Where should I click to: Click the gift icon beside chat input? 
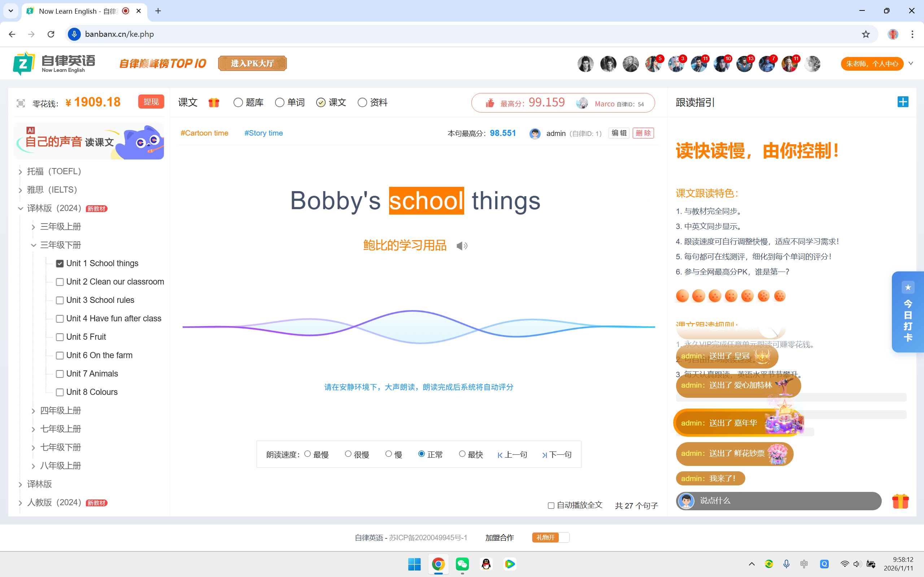click(900, 501)
